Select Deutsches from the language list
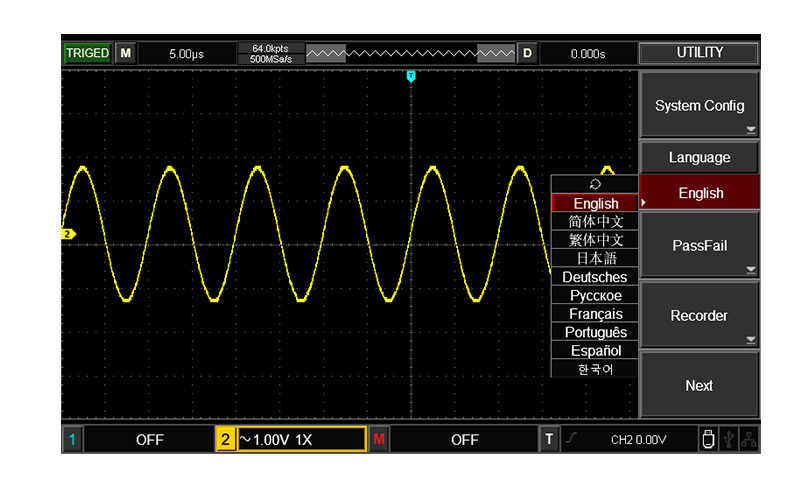The height and width of the screenshot is (500, 800). [595, 277]
